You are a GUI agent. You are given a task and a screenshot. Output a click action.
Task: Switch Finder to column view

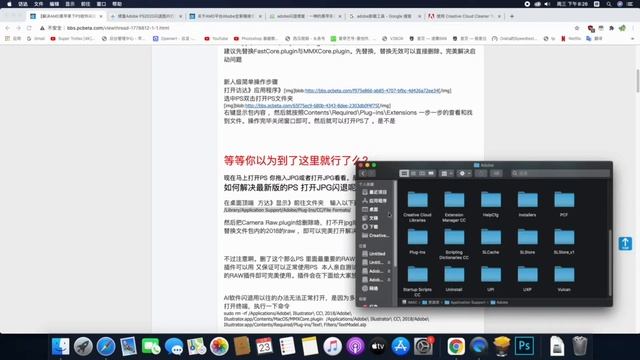422,173
